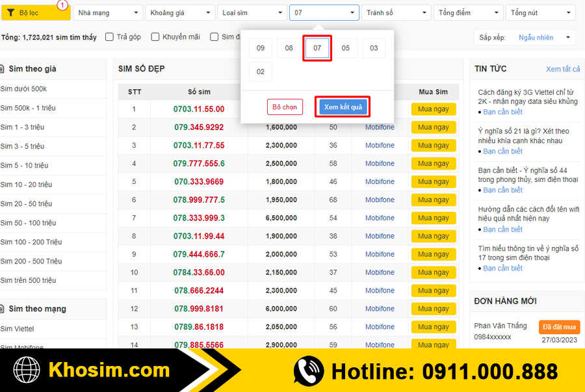Open the Tránh số dropdown

pyautogui.click(x=396, y=12)
